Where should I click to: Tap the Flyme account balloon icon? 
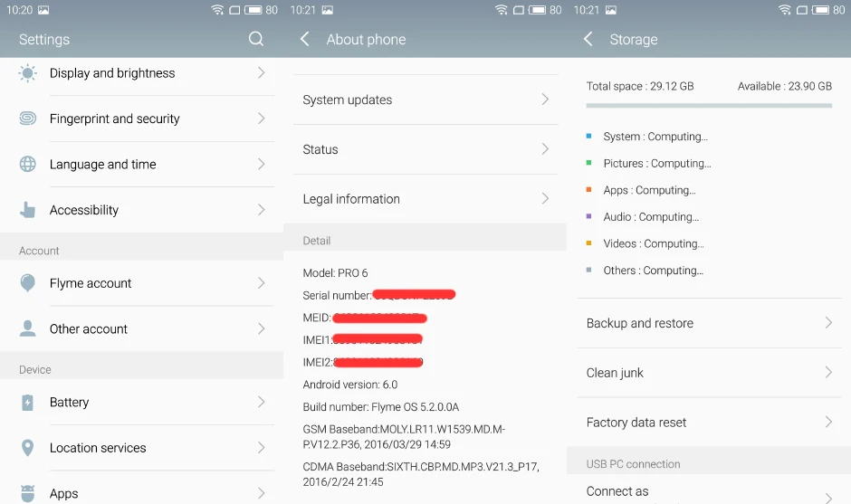28,283
